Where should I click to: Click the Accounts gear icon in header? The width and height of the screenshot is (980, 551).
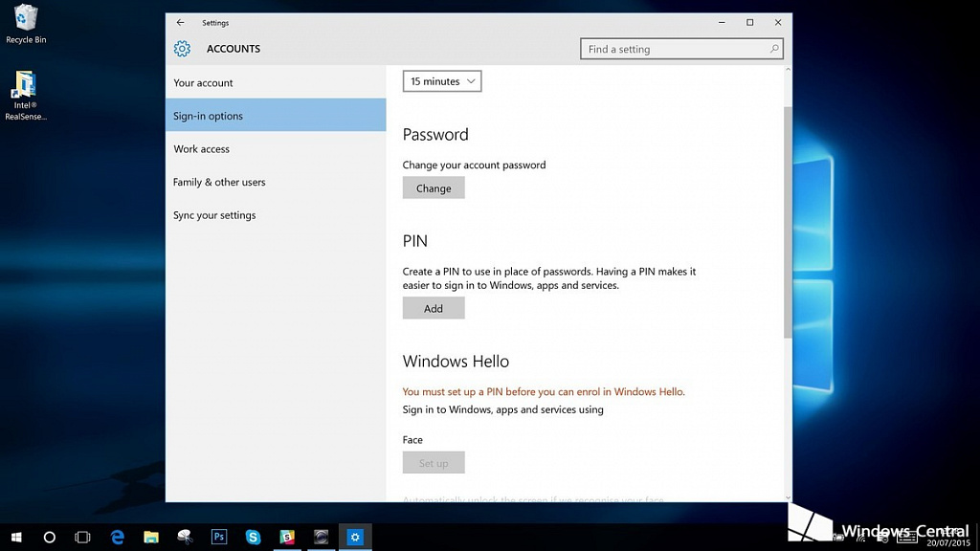tap(182, 49)
